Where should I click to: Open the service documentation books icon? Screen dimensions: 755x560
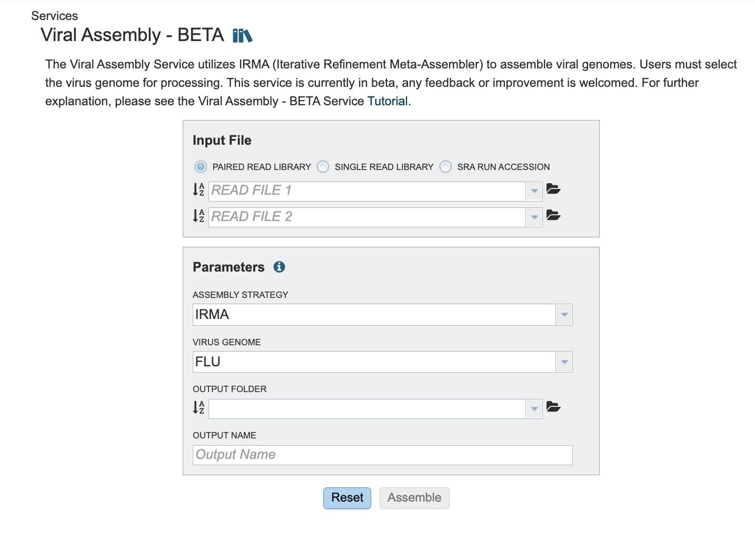242,35
